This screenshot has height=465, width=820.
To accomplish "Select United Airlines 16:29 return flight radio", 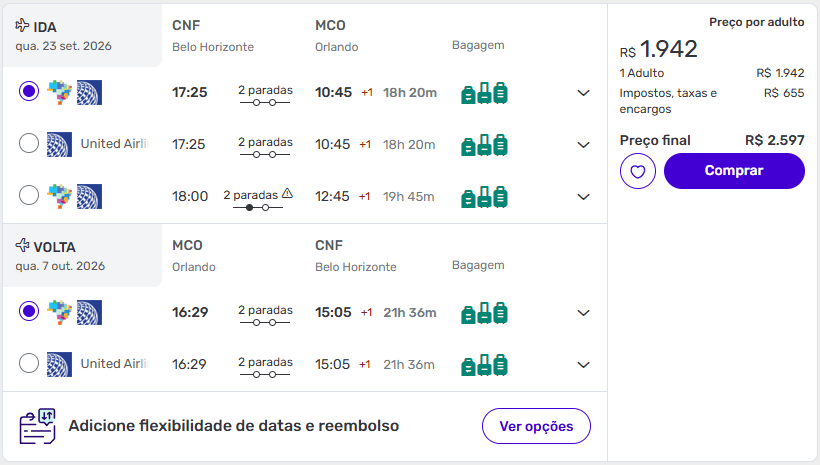I will 29,364.
